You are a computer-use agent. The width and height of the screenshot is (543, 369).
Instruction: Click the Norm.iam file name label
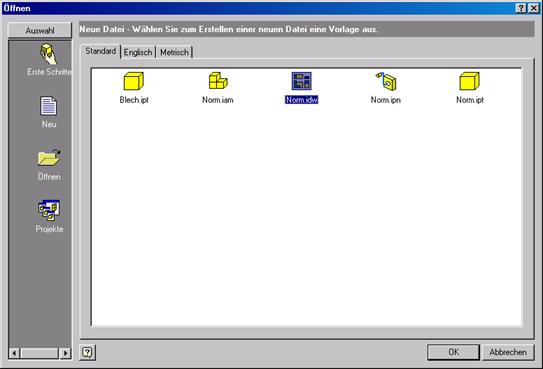pos(218,100)
